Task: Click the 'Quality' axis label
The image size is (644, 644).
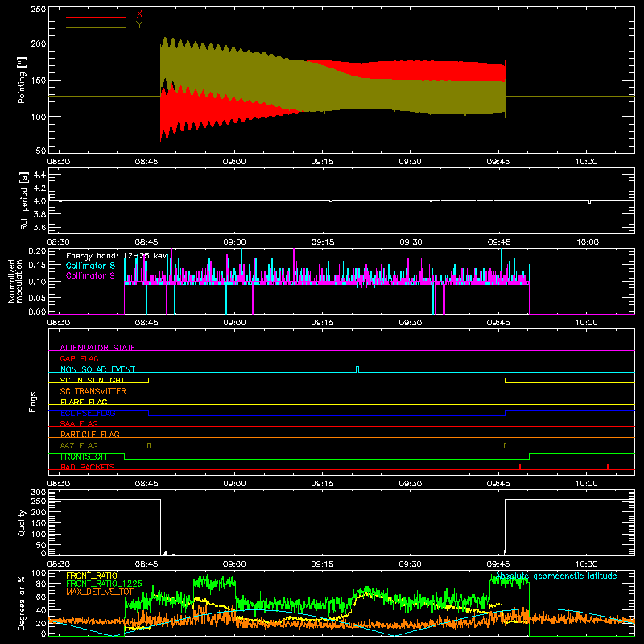Action: tap(22, 522)
